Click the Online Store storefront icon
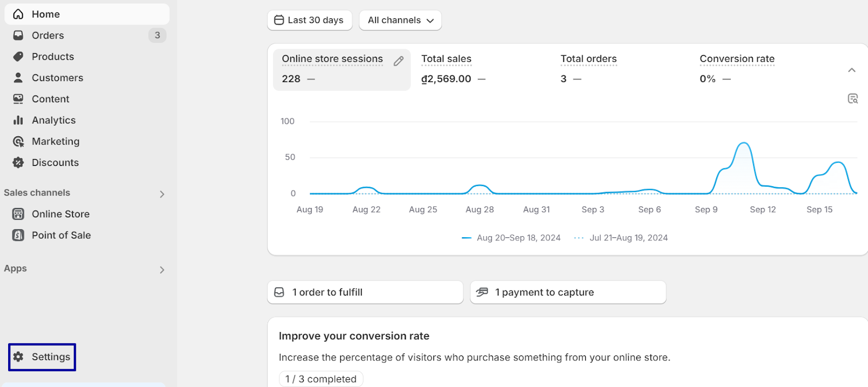 tap(18, 214)
